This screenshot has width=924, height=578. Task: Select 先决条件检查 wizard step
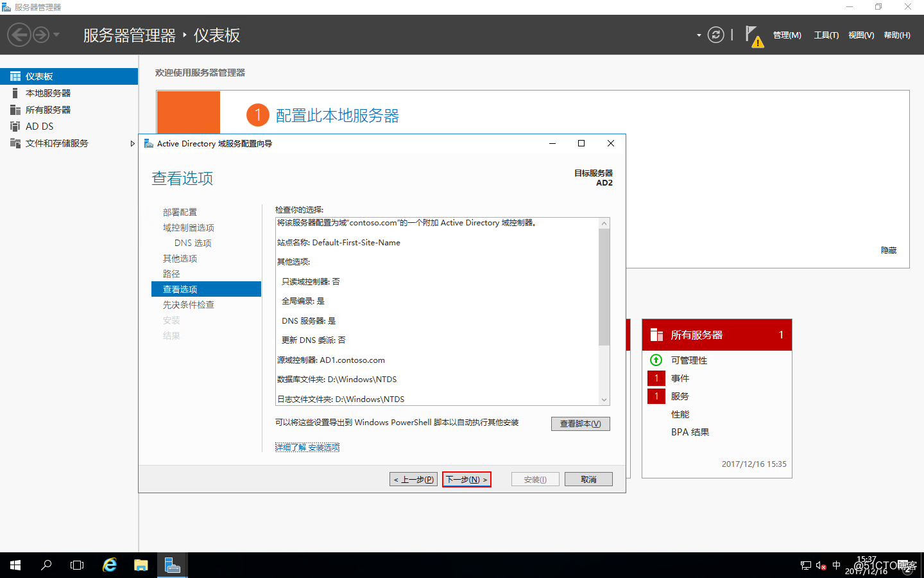(189, 304)
